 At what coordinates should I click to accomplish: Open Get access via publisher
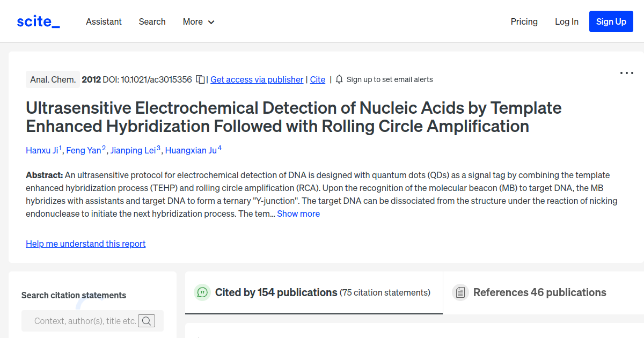click(x=257, y=79)
